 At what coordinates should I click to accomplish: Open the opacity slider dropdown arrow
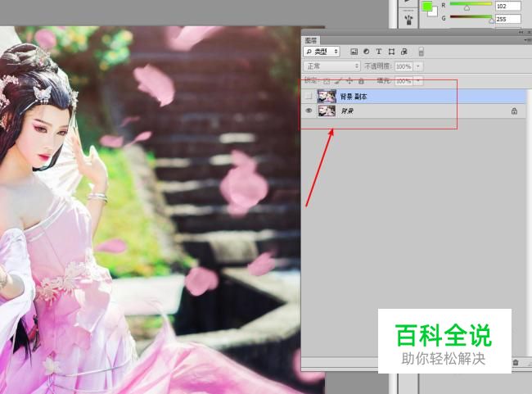click(x=418, y=66)
